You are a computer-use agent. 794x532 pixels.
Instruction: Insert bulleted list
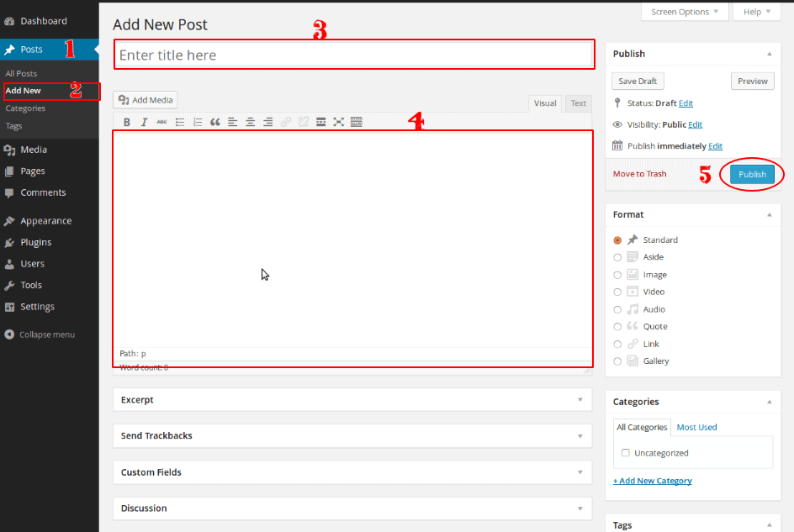click(180, 122)
